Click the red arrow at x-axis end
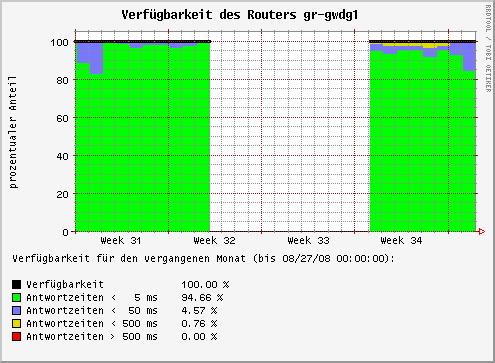495x363 pixels. 482,231
